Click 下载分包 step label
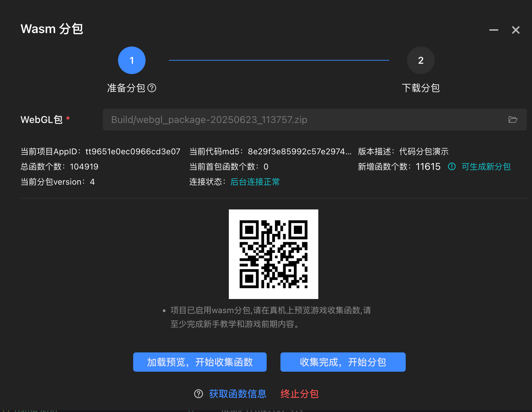 tap(421, 88)
